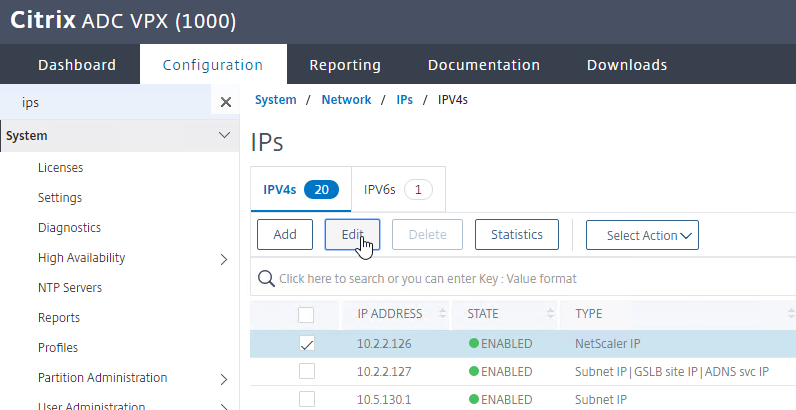This screenshot has width=796, height=410.
Task: Clear the ips search with the X icon
Action: [226, 102]
